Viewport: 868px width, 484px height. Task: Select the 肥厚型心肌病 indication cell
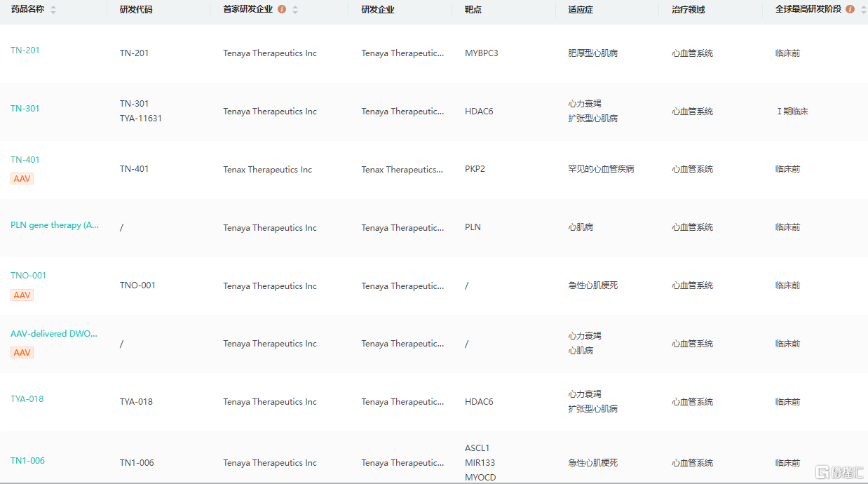click(593, 53)
